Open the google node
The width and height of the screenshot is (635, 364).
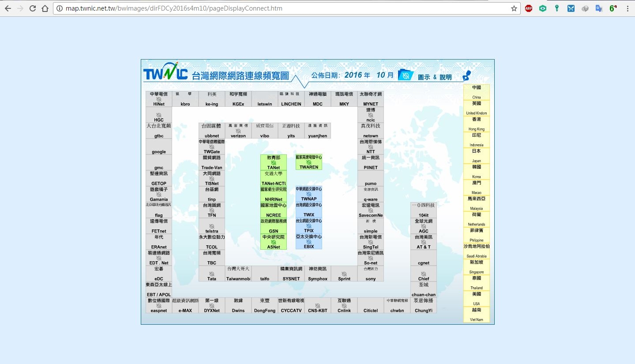pos(159,146)
